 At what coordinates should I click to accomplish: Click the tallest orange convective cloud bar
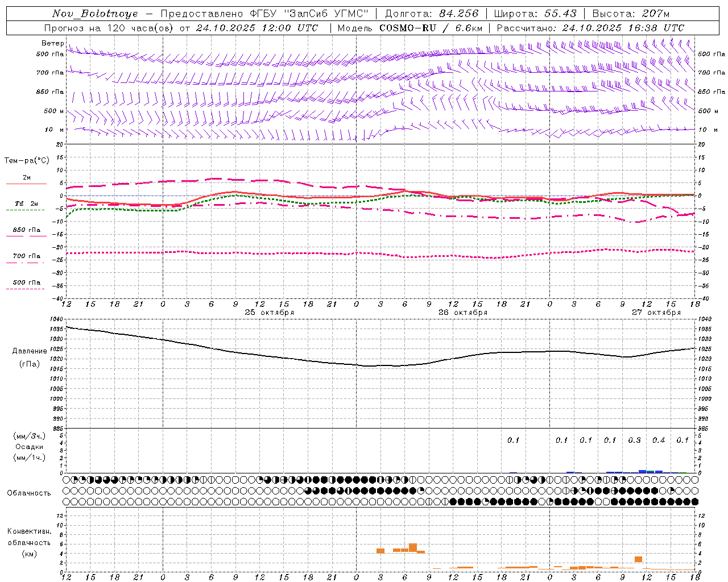(x=413, y=548)
